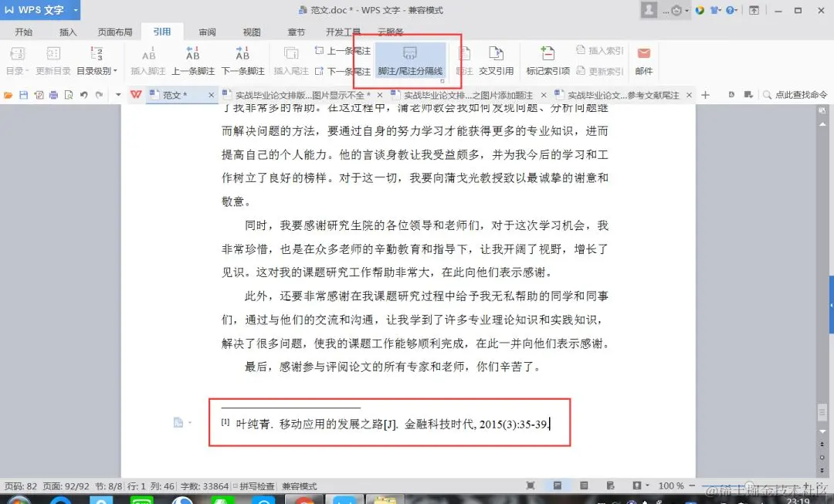Toggle 脚注/尾注分隔线 separator line

coord(410,60)
